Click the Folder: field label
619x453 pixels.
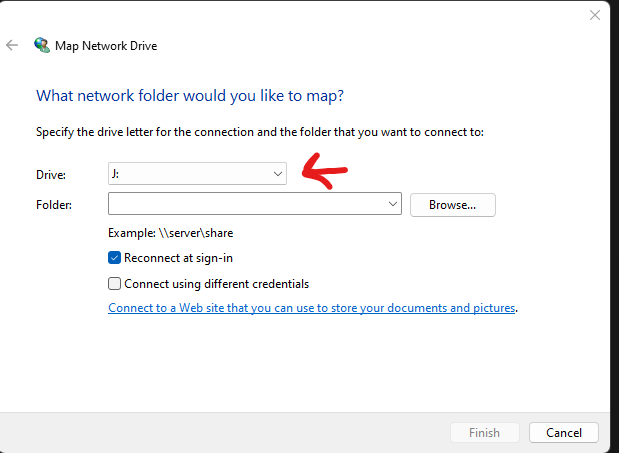54,205
